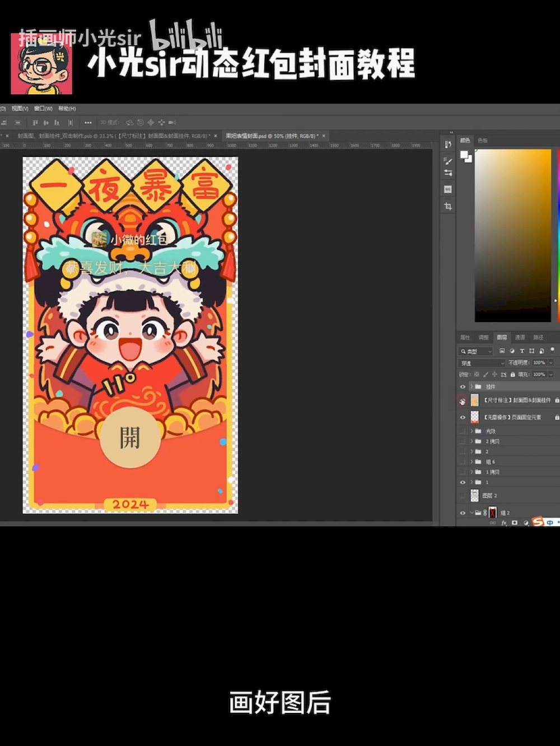Click the crop-shaped panel icon in dock
The width and height of the screenshot is (560, 746).
pos(448,207)
